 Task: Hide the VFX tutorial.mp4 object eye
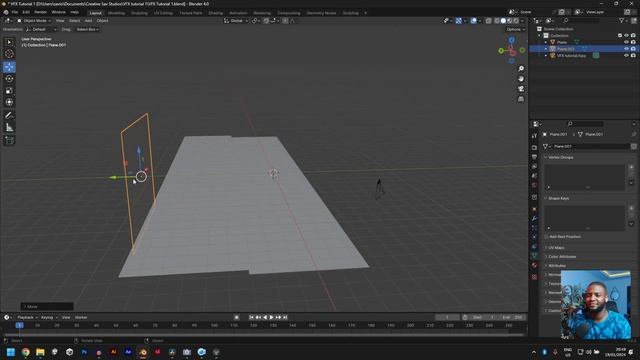626,56
